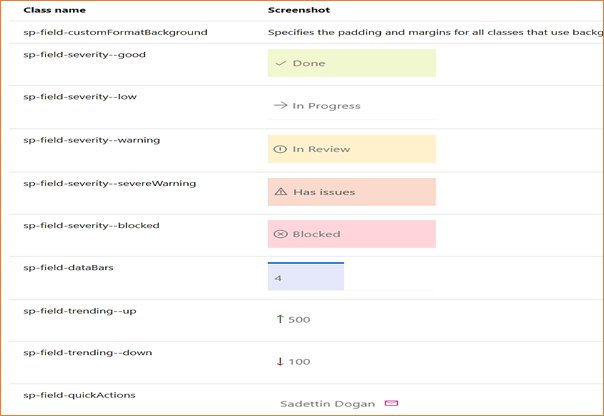Click the Class name column header
The image size is (604, 416).
54,10
